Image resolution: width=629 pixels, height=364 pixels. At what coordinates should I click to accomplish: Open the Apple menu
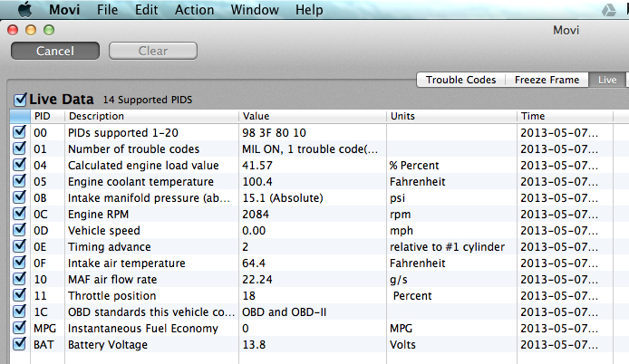23,10
